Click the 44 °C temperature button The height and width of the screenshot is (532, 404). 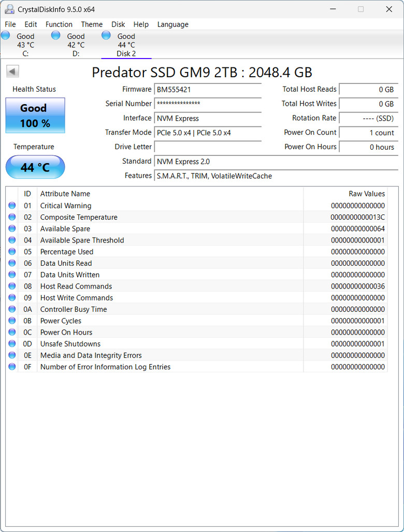click(x=35, y=167)
